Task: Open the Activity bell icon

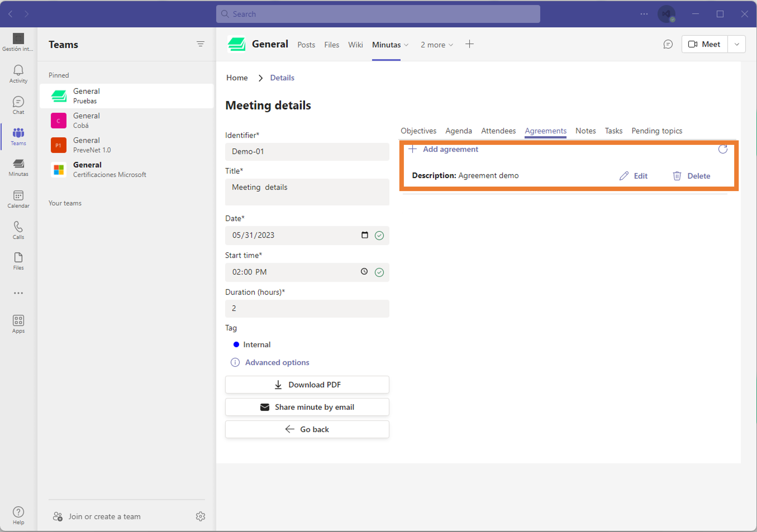Action: tap(18, 74)
